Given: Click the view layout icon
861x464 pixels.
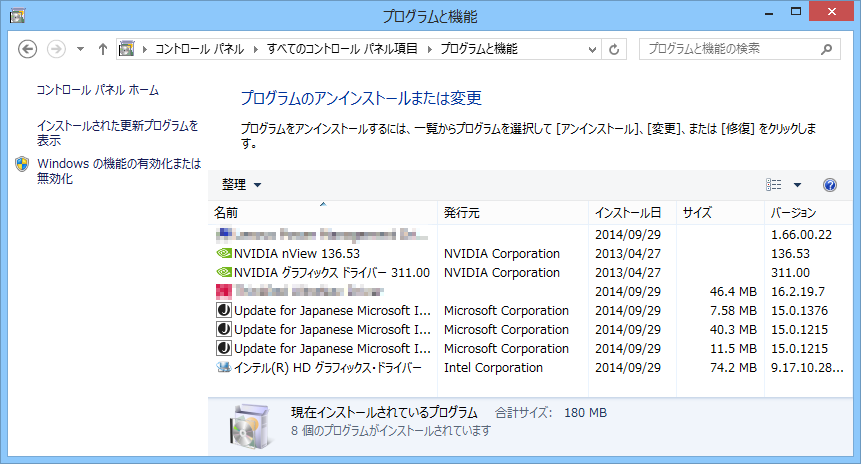Looking at the screenshot, I should click(x=773, y=185).
